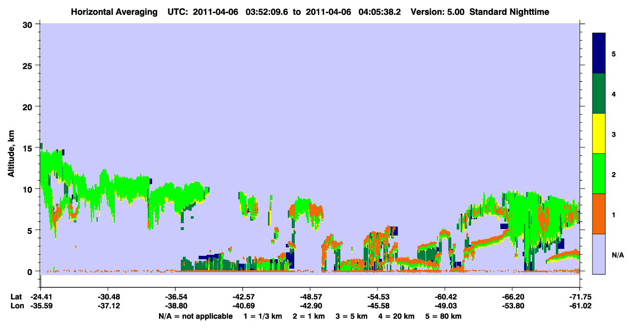
Task: Click the 30 tick on altitude axis
Action: 29,24
